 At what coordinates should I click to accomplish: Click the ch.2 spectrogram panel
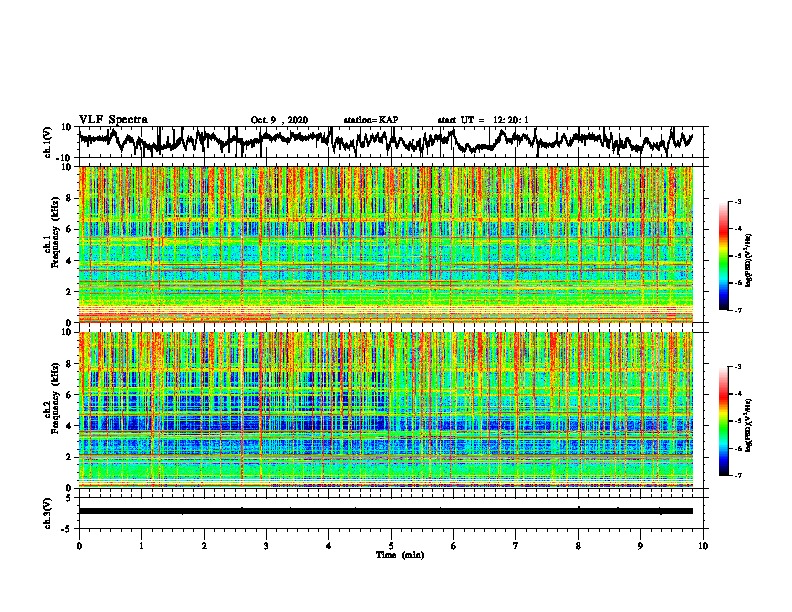386,410
